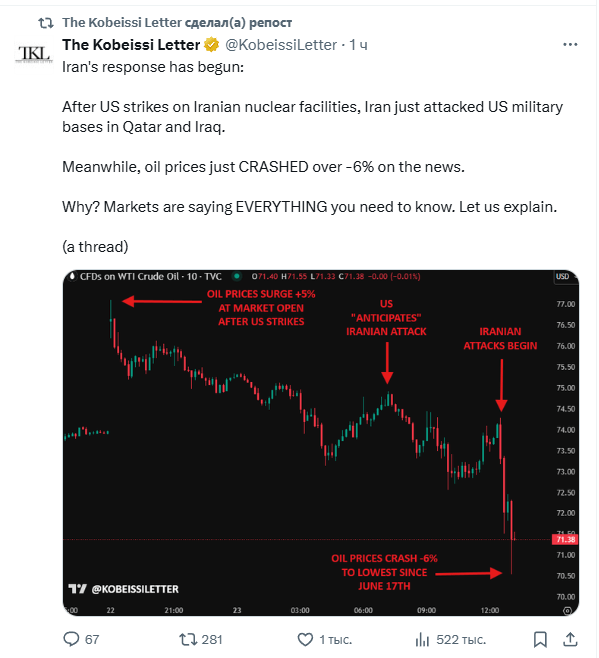Viewport: 599px width, 658px height.
Task: Click the tweet text to open thread
Action: click(x=312, y=157)
